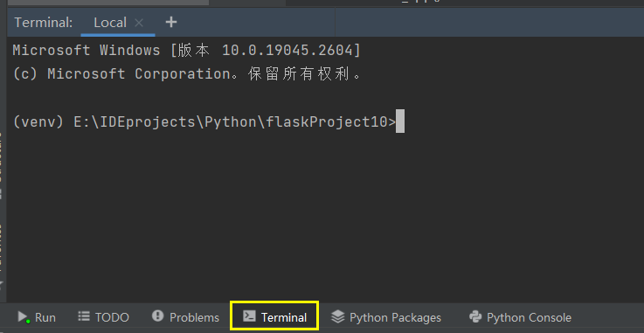644x333 pixels.
Task: Click the green Run play icon
Action: click(23, 317)
